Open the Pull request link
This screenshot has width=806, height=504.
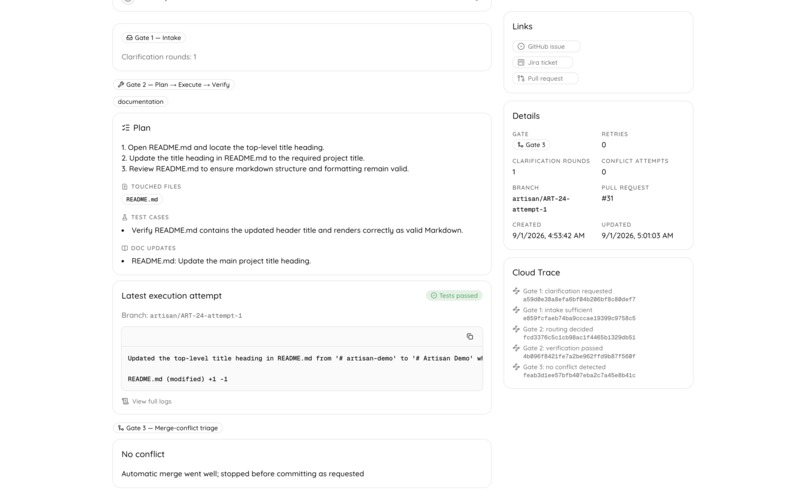545,78
